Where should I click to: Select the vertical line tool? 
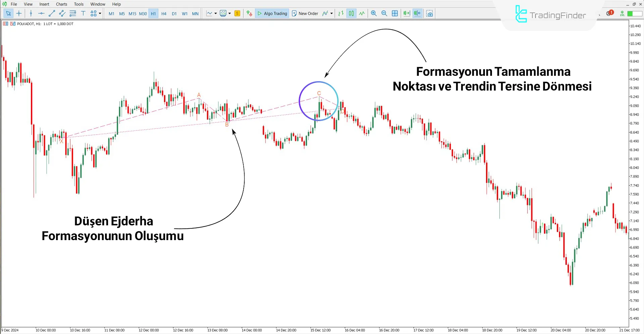(31, 13)
